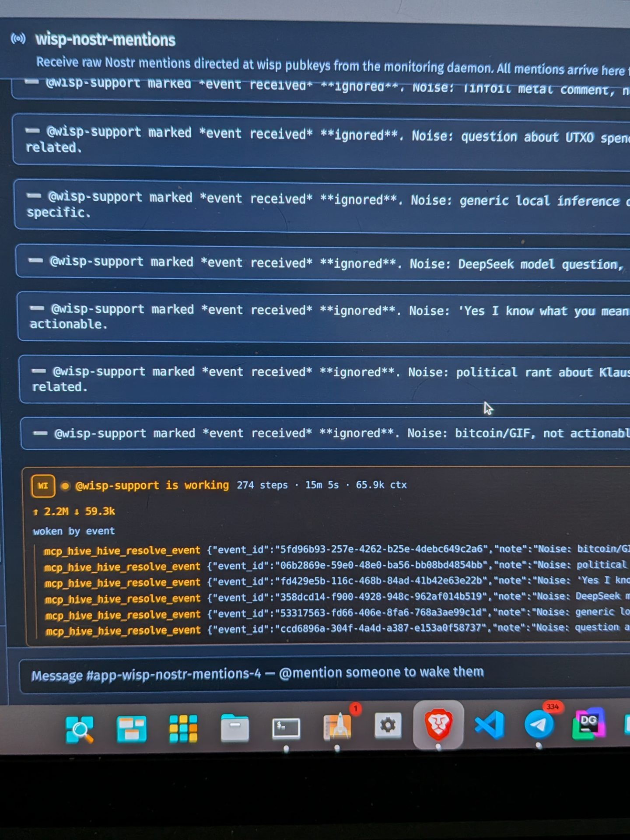Click the orange working status dot
Image resolution: width=630 pixels, height=840 pixels.
click(65, 486)
